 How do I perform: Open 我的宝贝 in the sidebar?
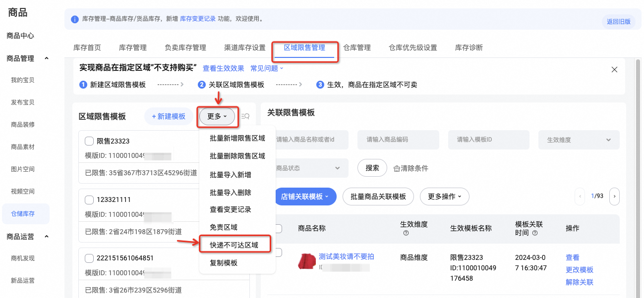23,80
